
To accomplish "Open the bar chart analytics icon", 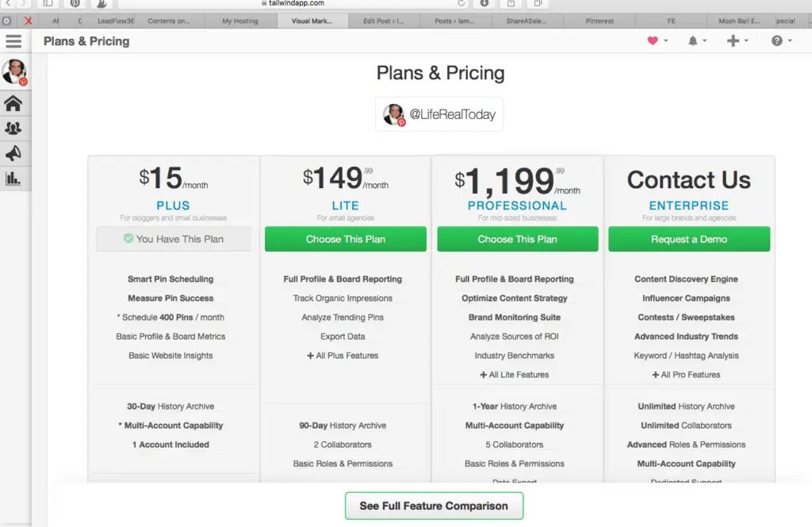I will coord(13,179).
